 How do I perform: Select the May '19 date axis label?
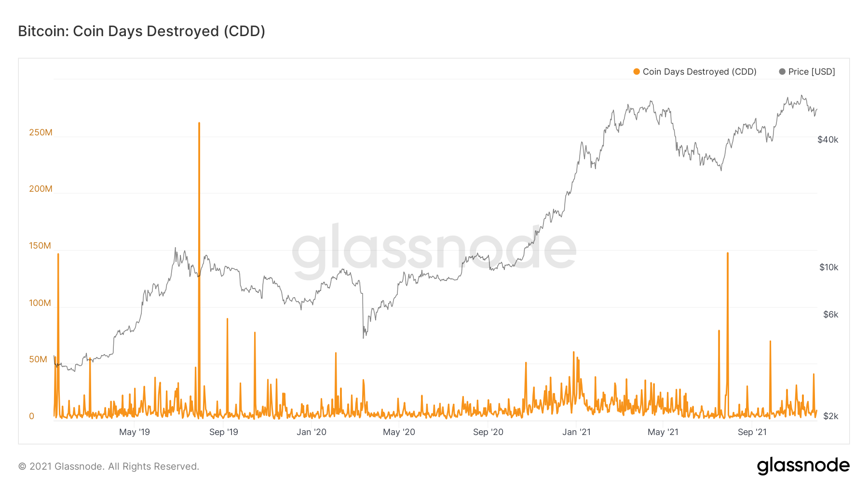(x=135, y=432)
